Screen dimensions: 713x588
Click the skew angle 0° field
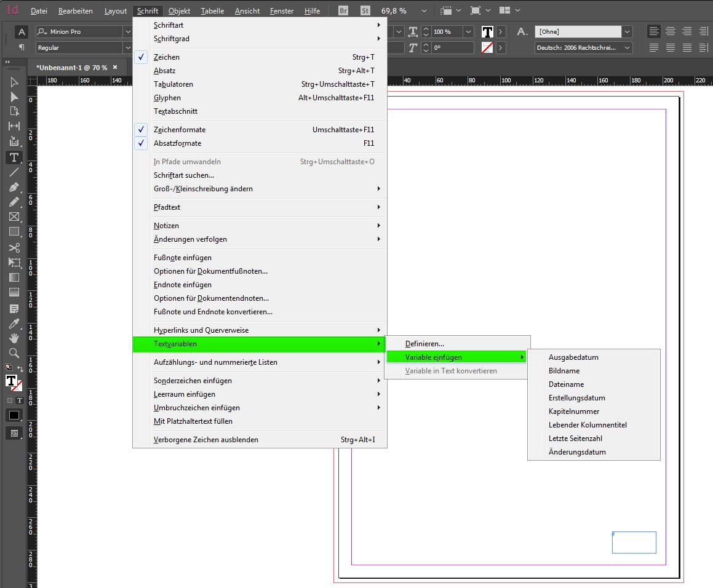452,47
